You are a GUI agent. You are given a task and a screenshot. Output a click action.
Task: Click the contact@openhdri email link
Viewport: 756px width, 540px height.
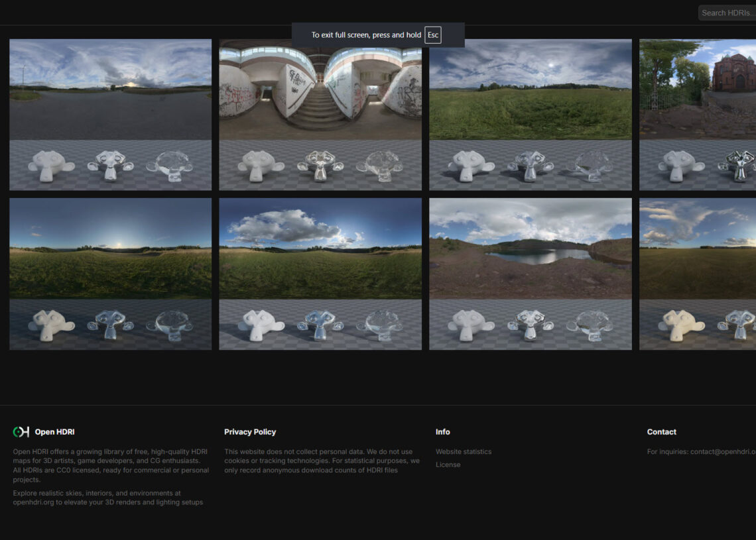(722, 451)
